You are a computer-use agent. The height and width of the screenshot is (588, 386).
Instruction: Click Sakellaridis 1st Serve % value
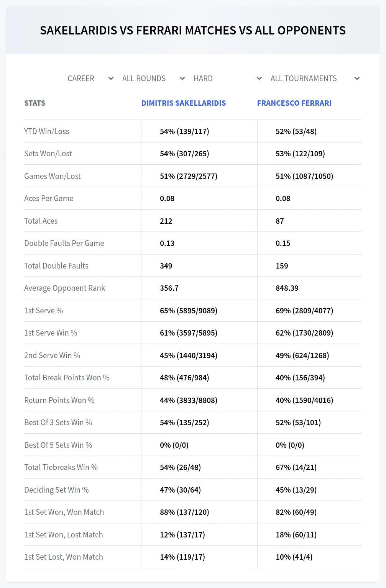(189, 311)
